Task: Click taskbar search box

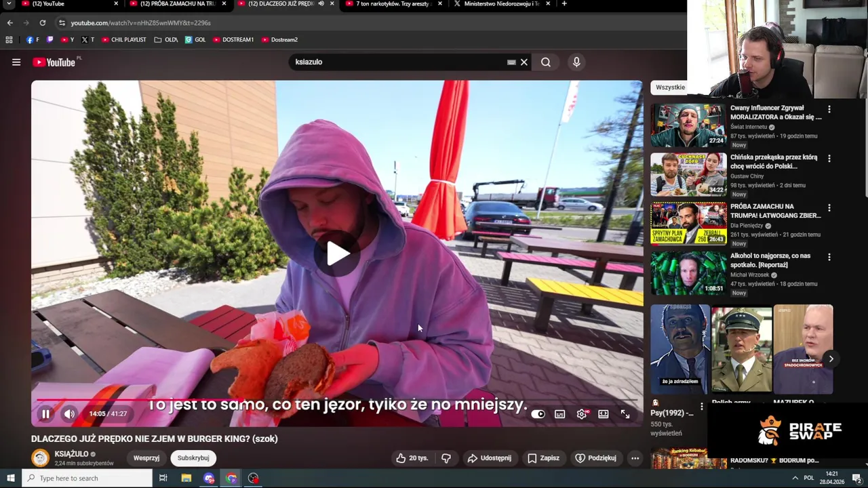Action: click(x=87, y=479)
